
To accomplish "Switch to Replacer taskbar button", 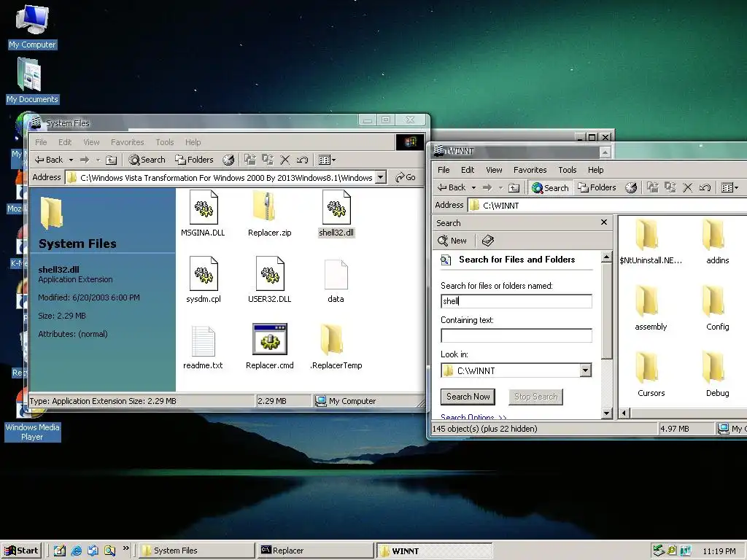I will click(315, 551).
